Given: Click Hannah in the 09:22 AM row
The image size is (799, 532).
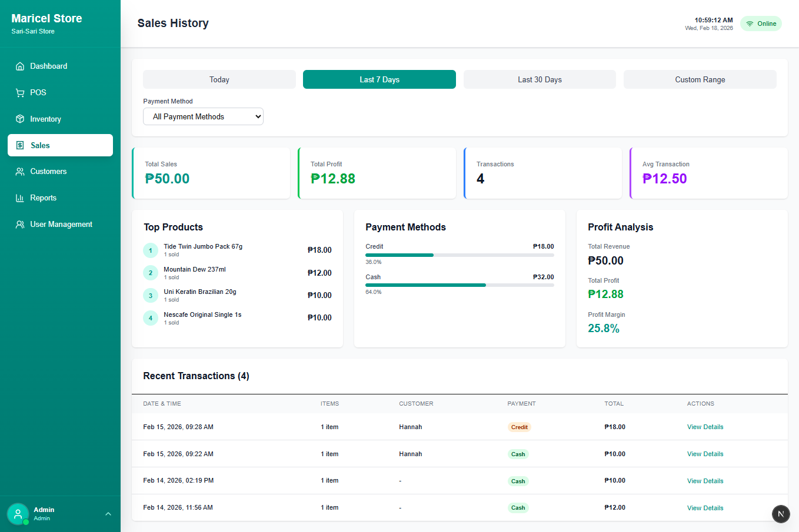Looking at the screenshot, I should (411, 454).
